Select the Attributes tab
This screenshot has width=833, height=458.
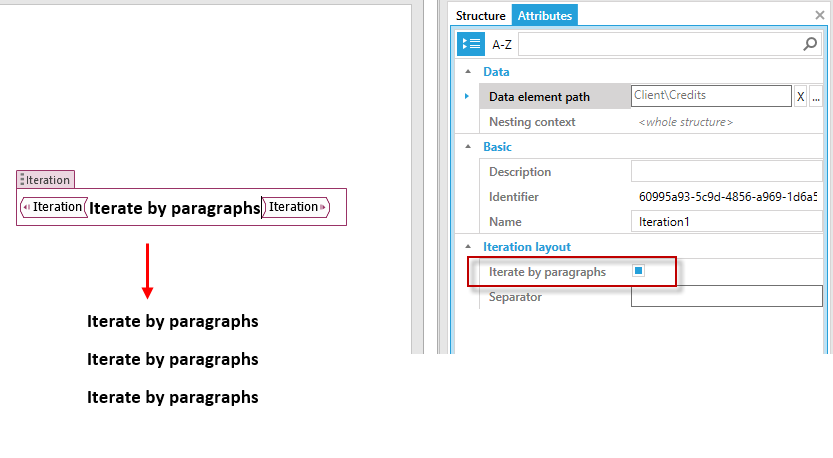pos(545,16)
